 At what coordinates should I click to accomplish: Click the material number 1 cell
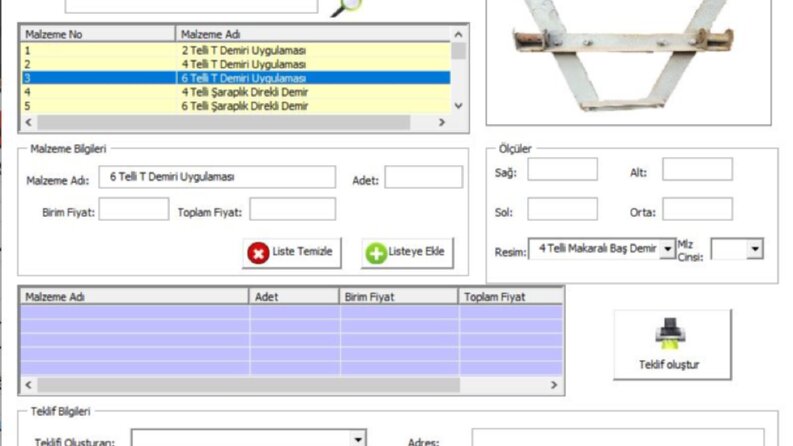(98, 51)
